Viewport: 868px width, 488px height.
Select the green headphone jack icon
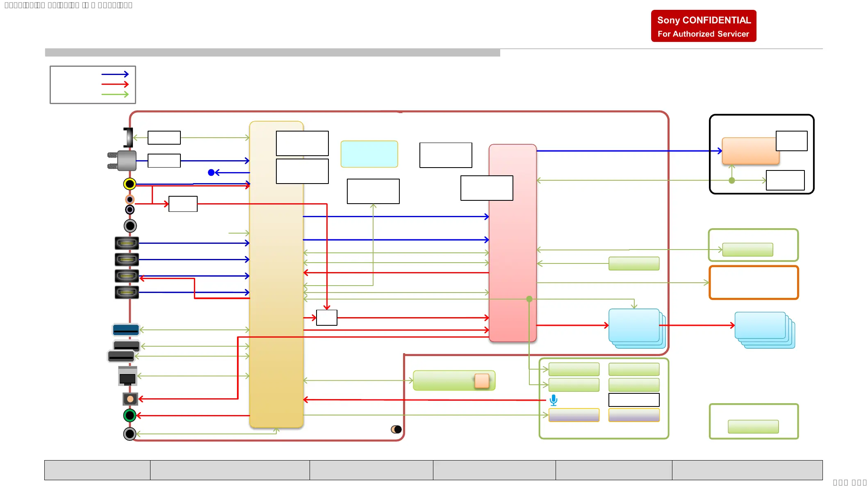pos(130,415)
